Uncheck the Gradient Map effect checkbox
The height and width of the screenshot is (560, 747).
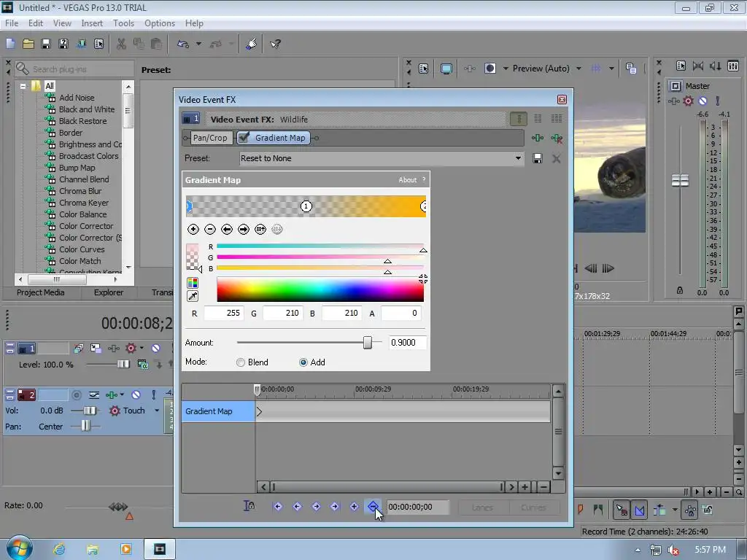coord(244,138)
